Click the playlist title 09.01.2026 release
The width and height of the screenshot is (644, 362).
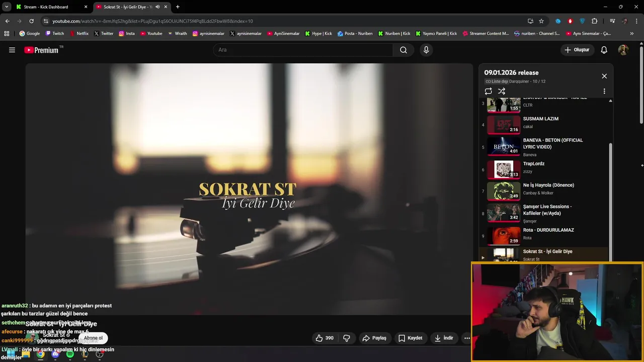click(x=511, y=72)
